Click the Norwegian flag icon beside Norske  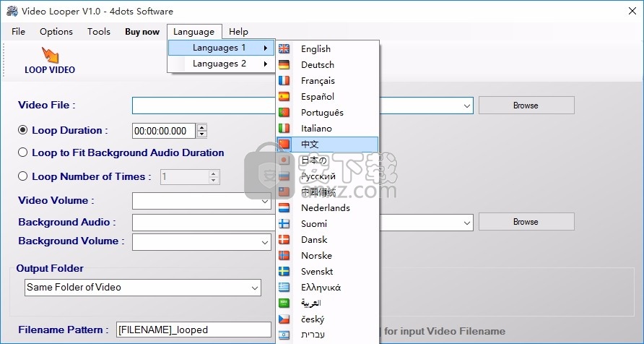click(284, 256)
